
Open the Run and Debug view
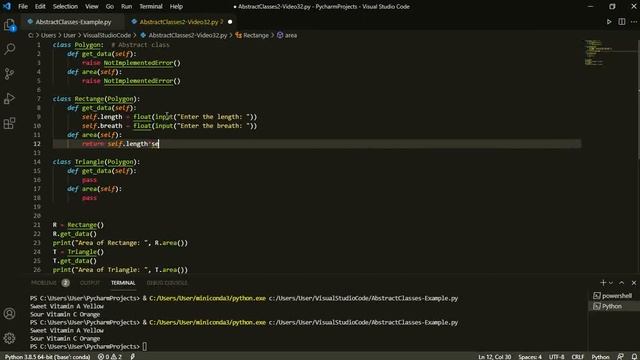tap(9, 98)
